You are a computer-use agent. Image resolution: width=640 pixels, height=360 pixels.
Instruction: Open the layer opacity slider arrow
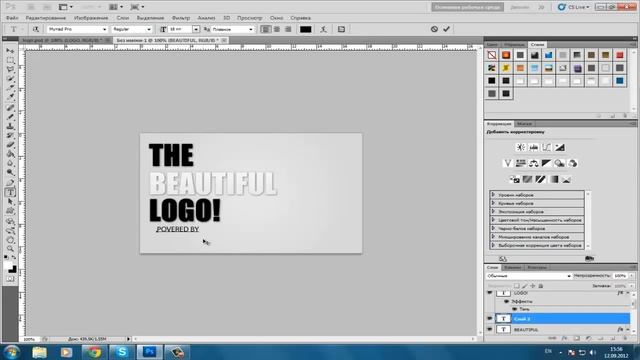click(631, 276)
